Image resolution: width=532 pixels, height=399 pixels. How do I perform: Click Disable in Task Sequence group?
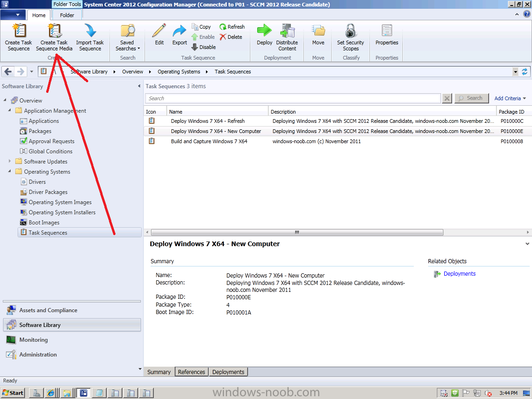204,47
